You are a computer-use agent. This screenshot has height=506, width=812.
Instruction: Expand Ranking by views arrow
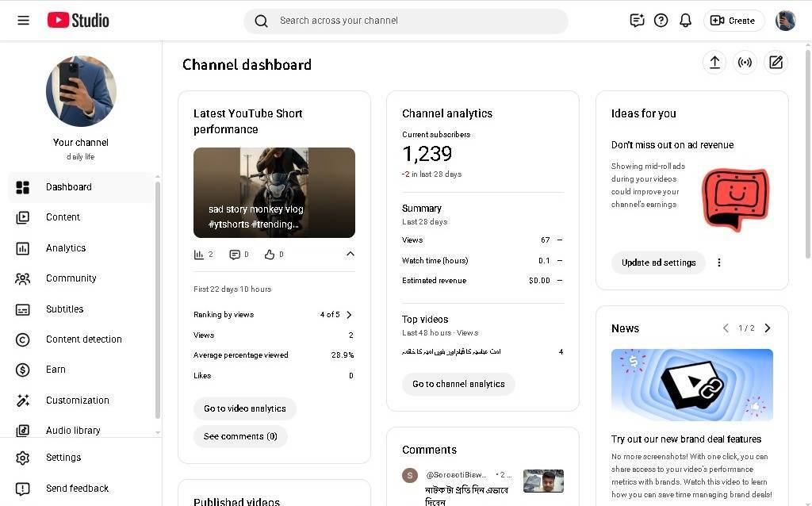pyautogui.click(x=349, y=315)
